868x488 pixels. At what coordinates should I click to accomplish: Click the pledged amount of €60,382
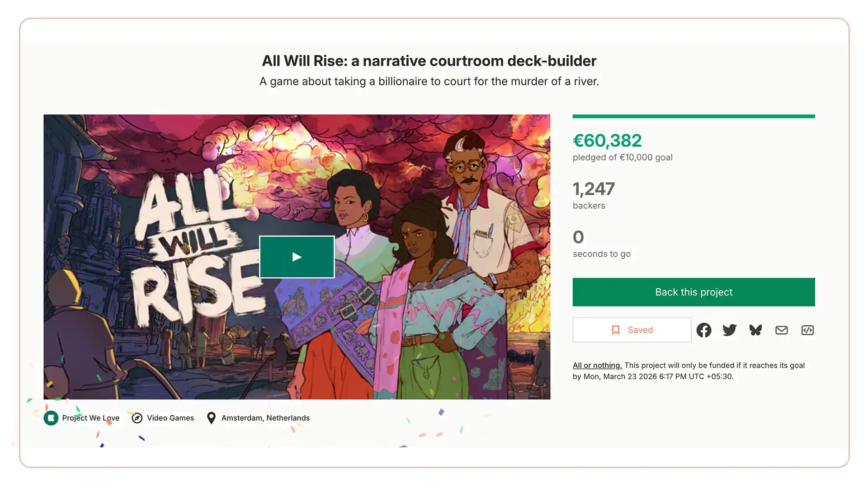coord(607,141)
